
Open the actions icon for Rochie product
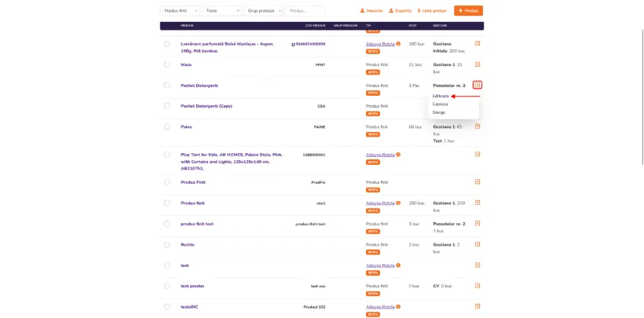tap(478, 244)
